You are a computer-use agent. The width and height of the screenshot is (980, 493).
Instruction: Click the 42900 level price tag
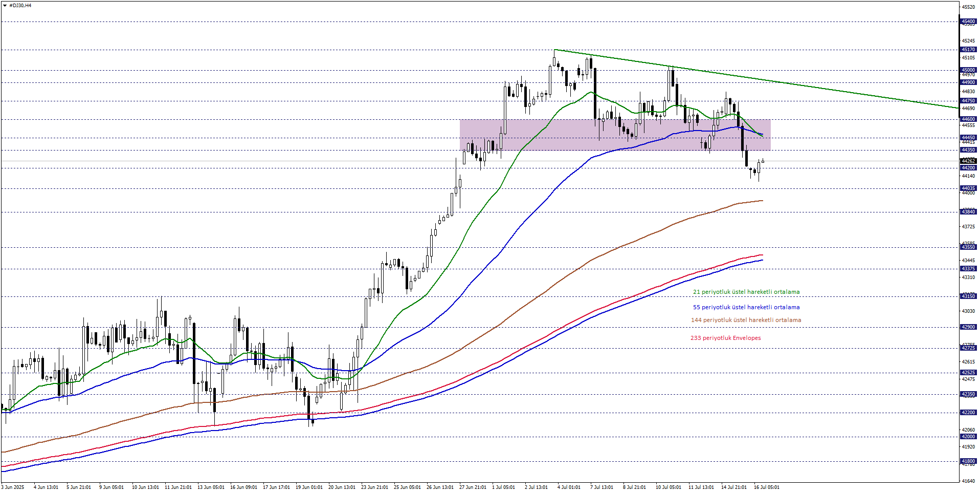968,327
